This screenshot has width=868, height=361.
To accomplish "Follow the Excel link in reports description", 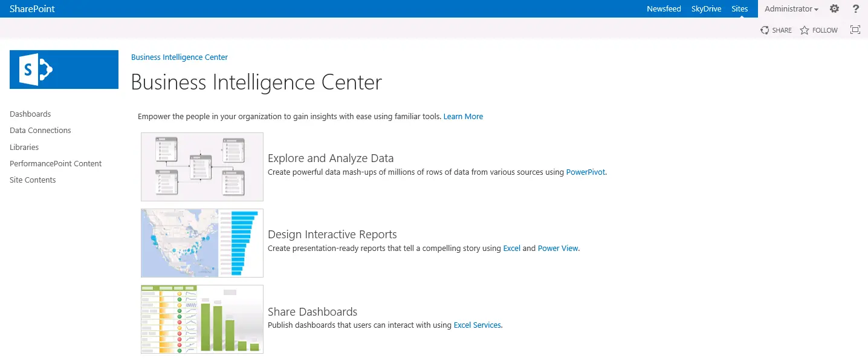I will 511,248.
